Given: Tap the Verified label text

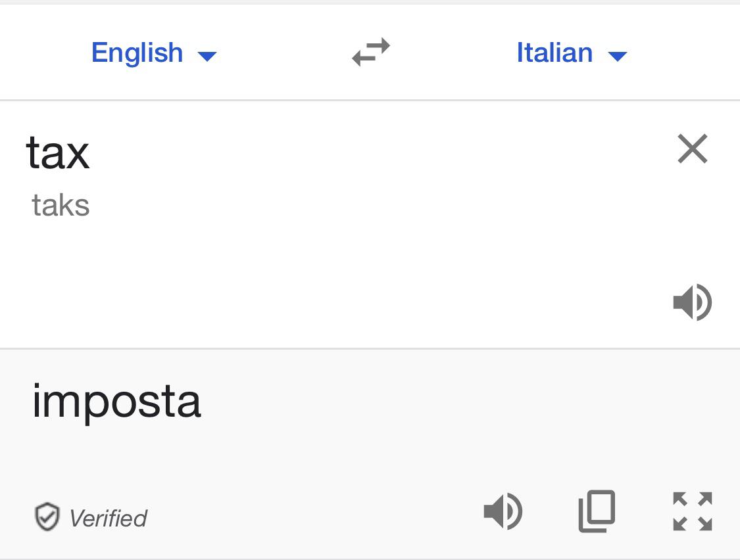Looking at the screenshot, I should (108, 519).
